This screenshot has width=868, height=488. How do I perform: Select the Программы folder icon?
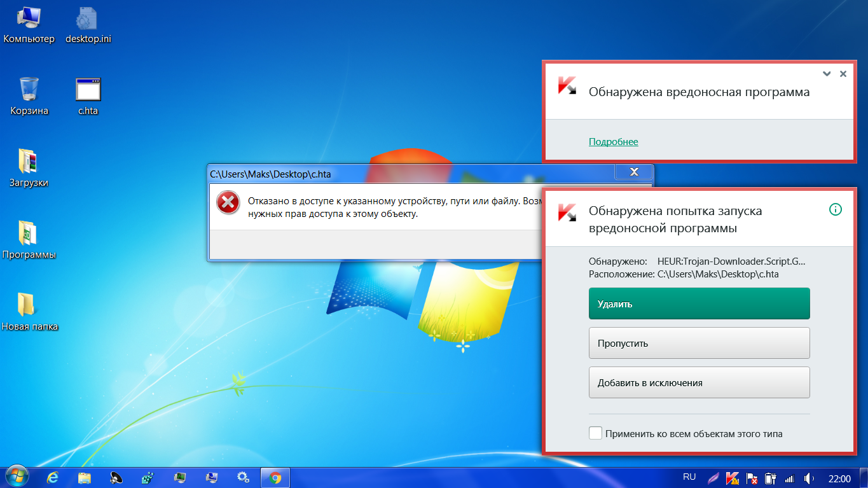click(x=29, y=241)
